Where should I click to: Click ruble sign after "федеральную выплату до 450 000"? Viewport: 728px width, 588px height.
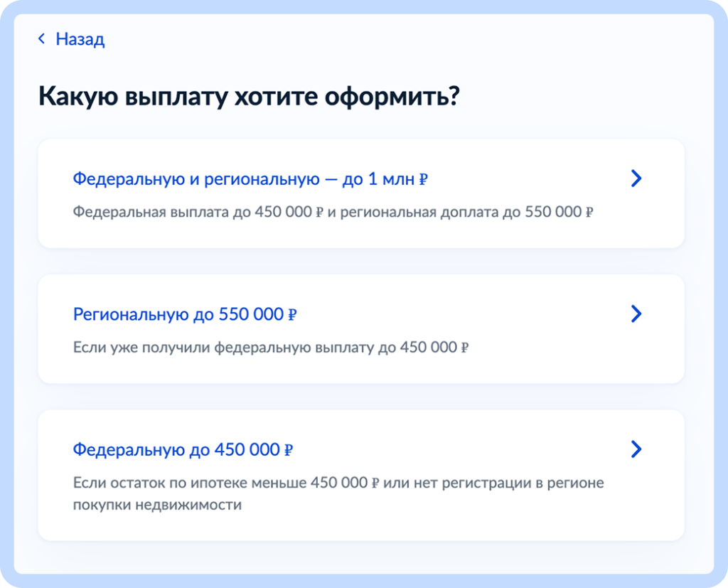tap(465, 348)
